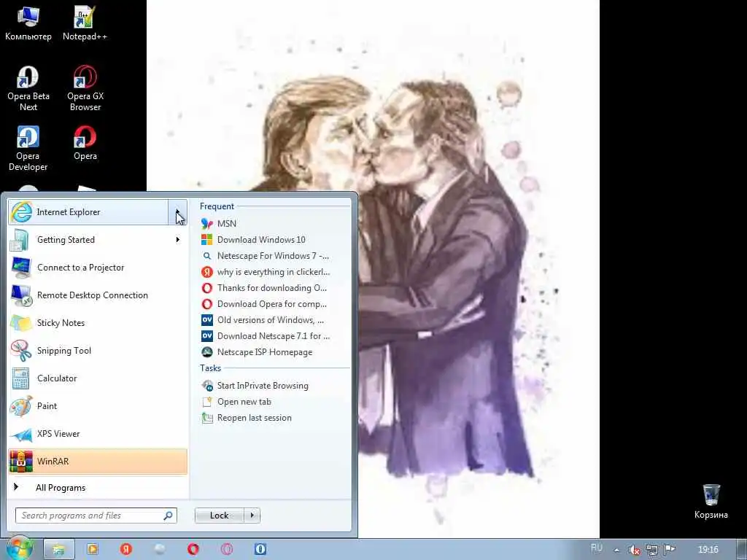The height and width of the screenshot is (560, 747).
Task: Open Sticky Notes from the Start menu
Action: [x=98, y=322]
